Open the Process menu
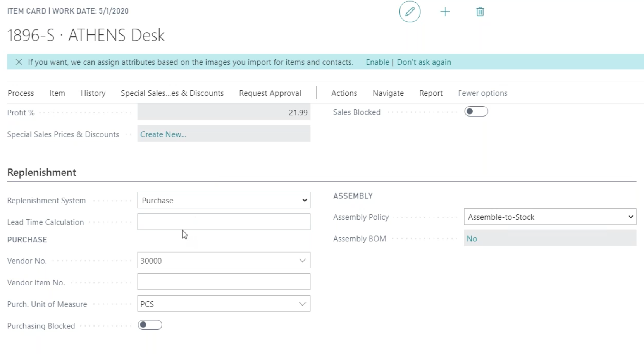Viewport: 644px width, 354px height. (x=21, y=93)
